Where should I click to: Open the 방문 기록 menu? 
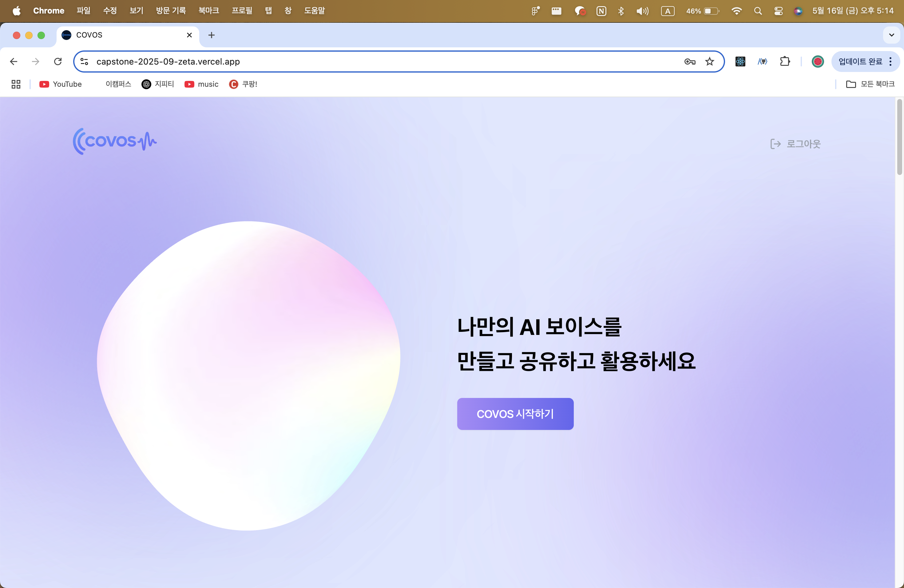click(171, 11)
